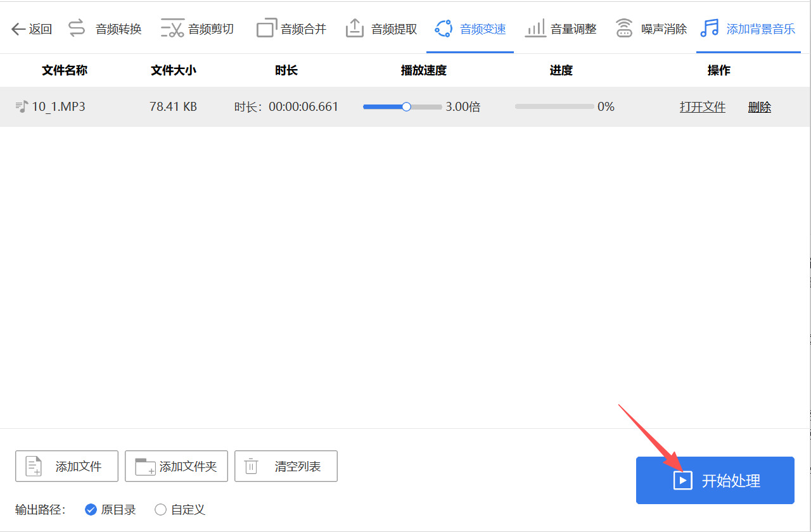This screenshot has width=811, height=532.
Task: Switch to the 音频变速 tab
Action: [469, 27]
